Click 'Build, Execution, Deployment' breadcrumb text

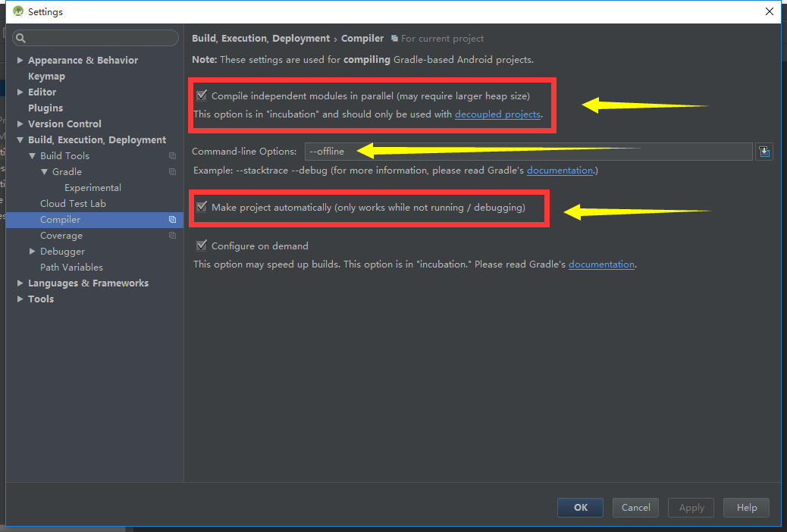(x=261, y=39)
